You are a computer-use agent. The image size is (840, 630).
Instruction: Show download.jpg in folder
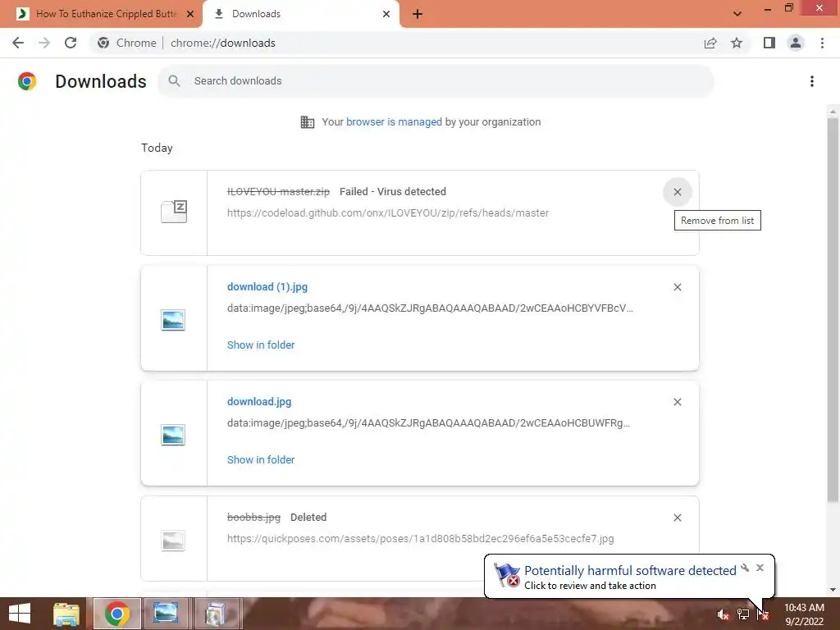coord(261,459)
